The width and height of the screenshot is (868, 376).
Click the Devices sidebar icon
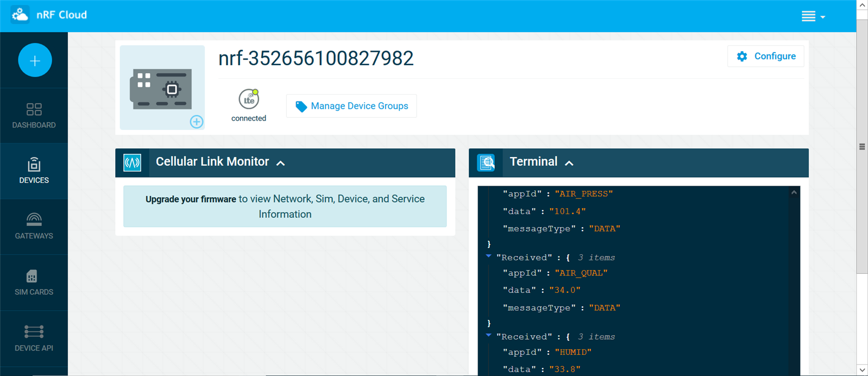(x=34, y=165)
